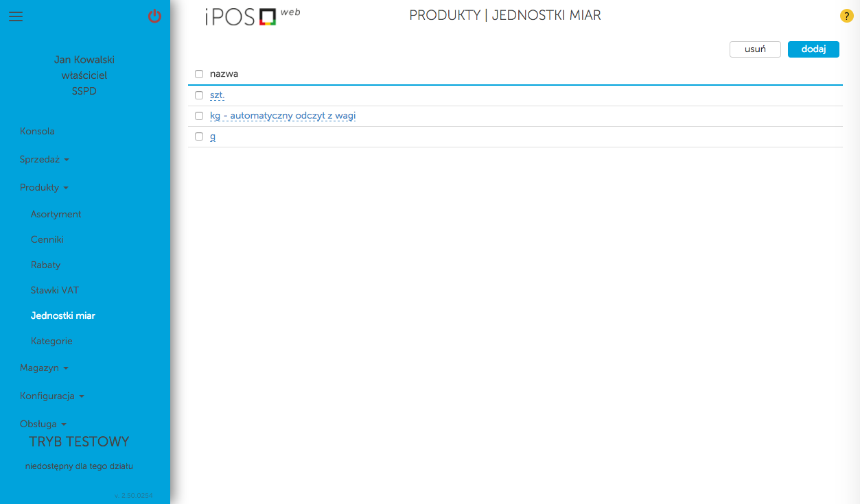Open Asortyment under Produkty

coord(56,215)
